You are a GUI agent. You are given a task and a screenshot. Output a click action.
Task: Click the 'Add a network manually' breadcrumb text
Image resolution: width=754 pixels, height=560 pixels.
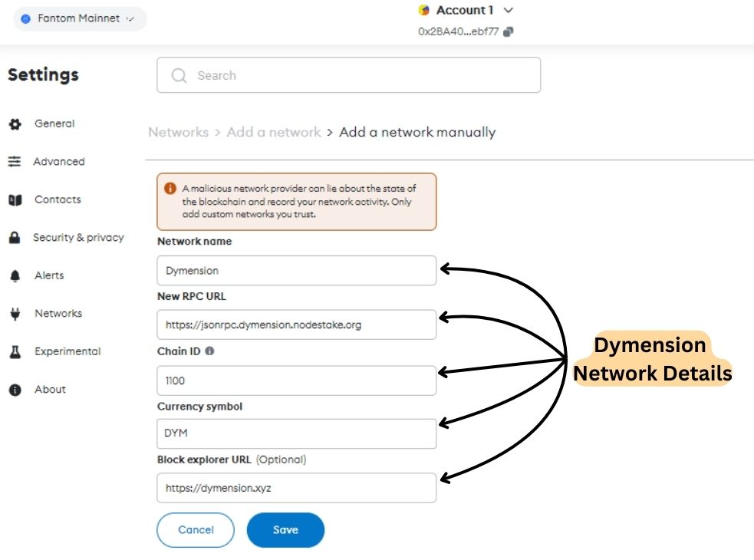coord(417,132)
